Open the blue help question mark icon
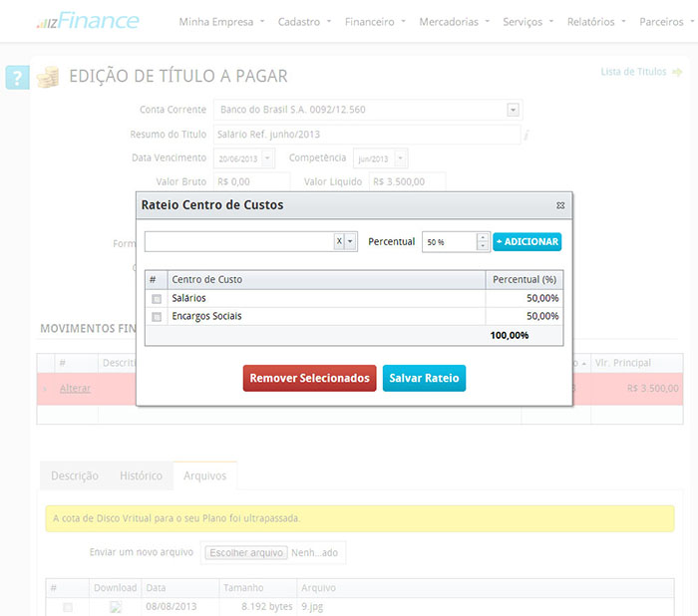The width and height of the screenshot is (698, 616). click(17, 78)
